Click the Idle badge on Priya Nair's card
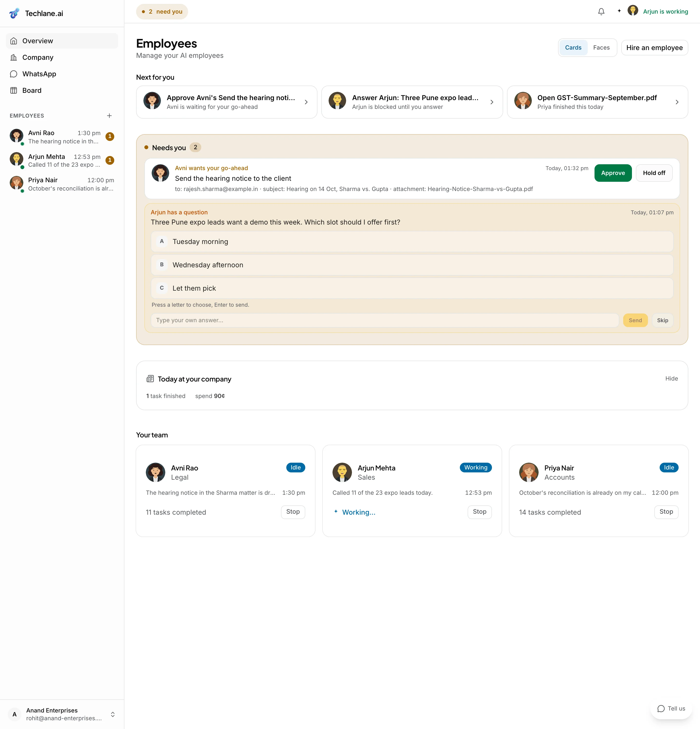The width and height of the screenshot is (700, 729). tap(669, 468)
